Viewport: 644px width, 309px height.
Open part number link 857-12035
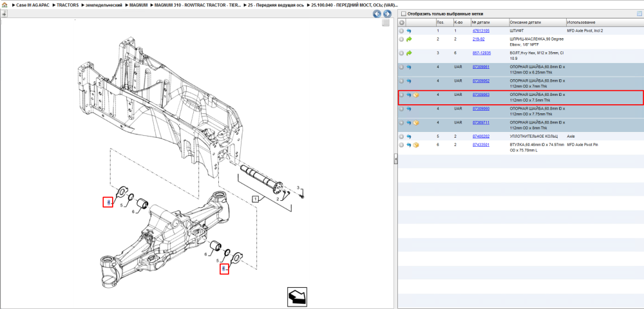click(x=482, y=53)
